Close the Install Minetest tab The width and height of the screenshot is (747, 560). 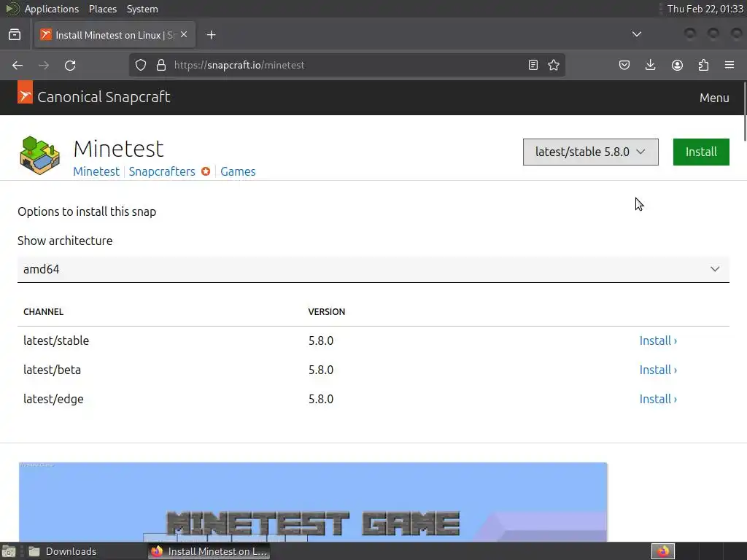pyautogui.click(x=184, y=35)
